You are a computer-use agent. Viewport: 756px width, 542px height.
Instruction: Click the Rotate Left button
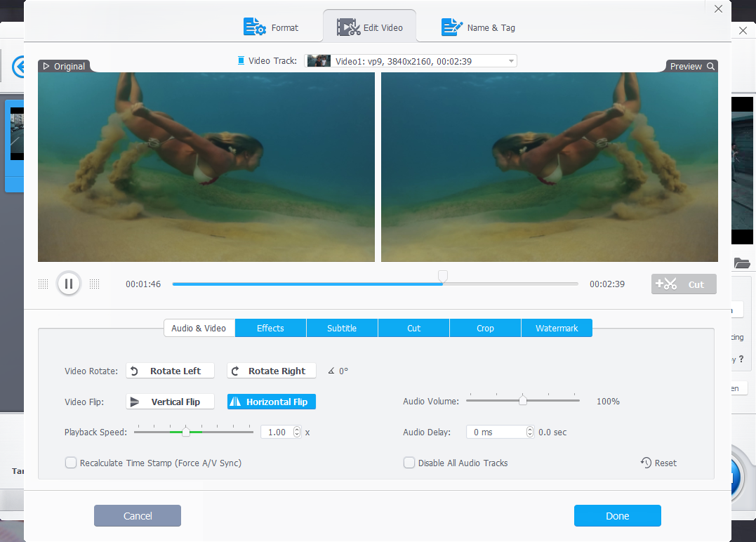pyautogui.click(x=170, y=371)
